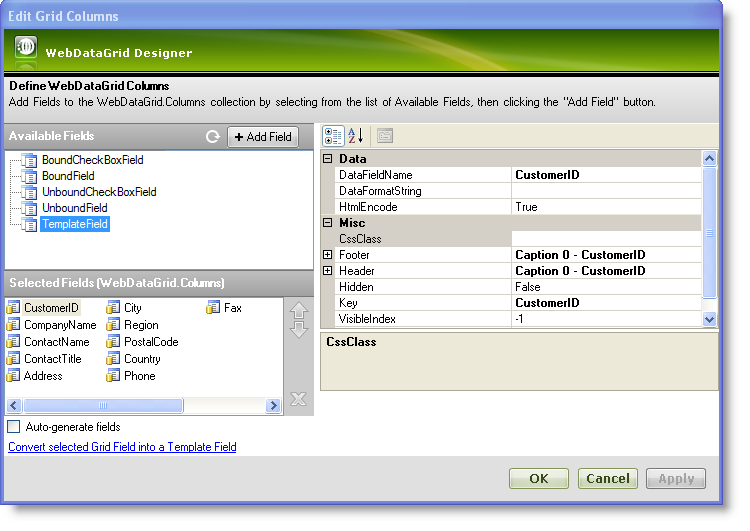Click the move field down arrow
Viewport: 750px width, 531px height.
coord(299,330)
